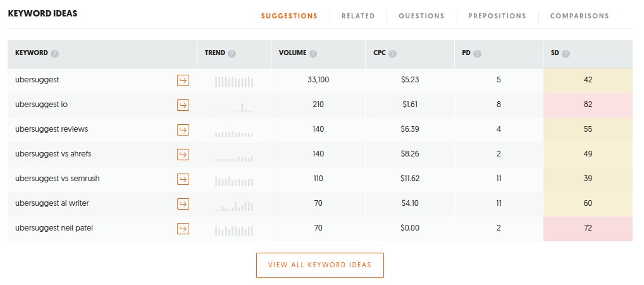Image resolution: width=644 pixels, height=285 pixels.
Task: Open the Questions tab
Action: pyautogui.click(x=421, y=16)
